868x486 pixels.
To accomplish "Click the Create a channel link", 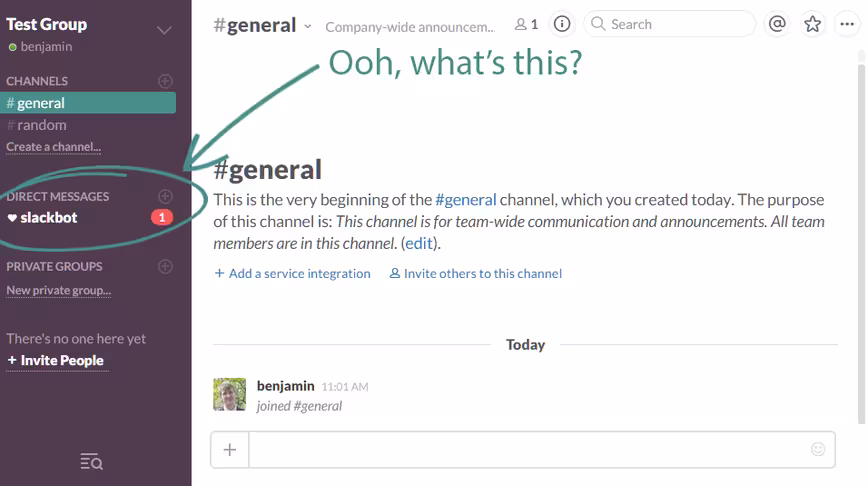I will 54,147.
